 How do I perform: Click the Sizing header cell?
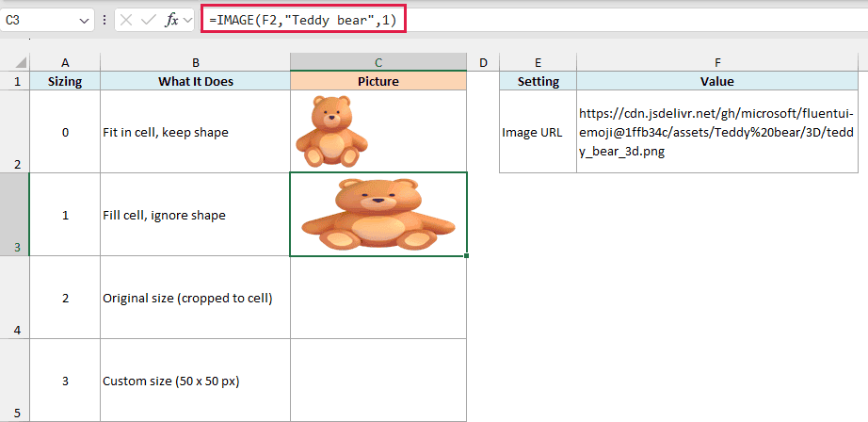(65, 81)
